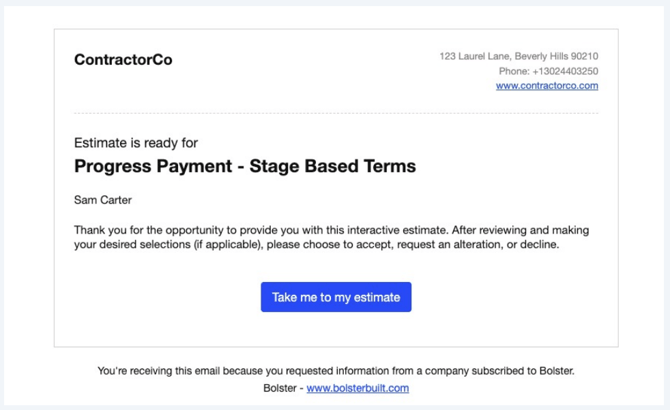Click the "Thank you for the opportunity" line

pyautogui.click(x=331, y=230)
